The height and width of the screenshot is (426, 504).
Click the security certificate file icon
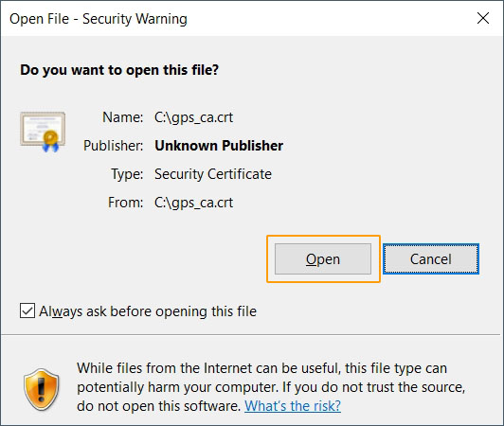pos(43,132)
